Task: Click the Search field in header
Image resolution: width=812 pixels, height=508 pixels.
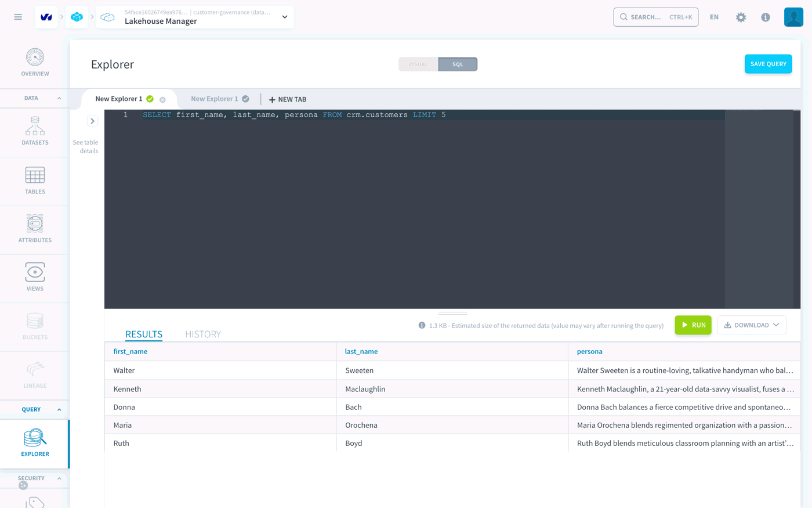Action: 656,17
